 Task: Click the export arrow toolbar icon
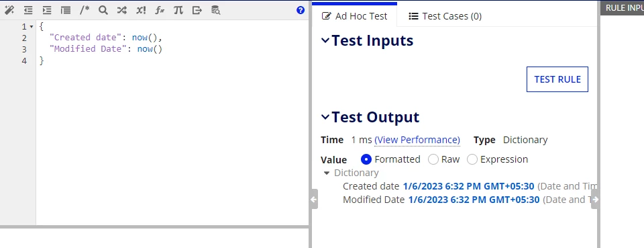pos(197,10)
